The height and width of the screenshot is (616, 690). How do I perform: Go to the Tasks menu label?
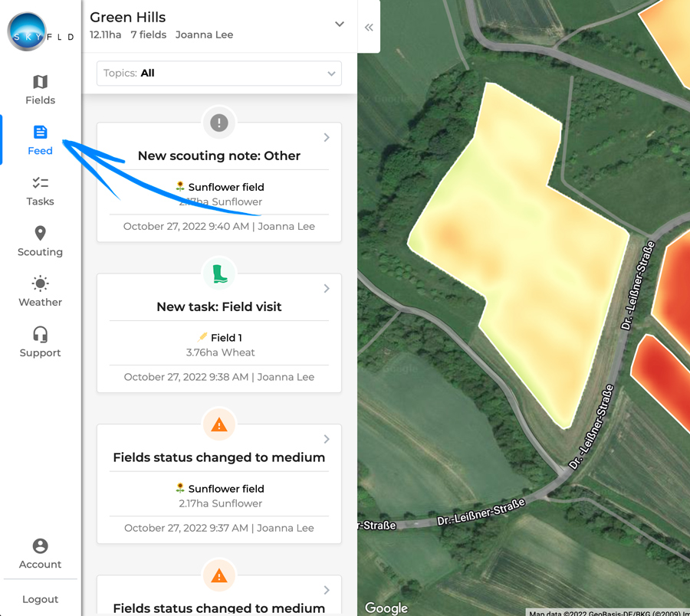[x=40, y=202]
